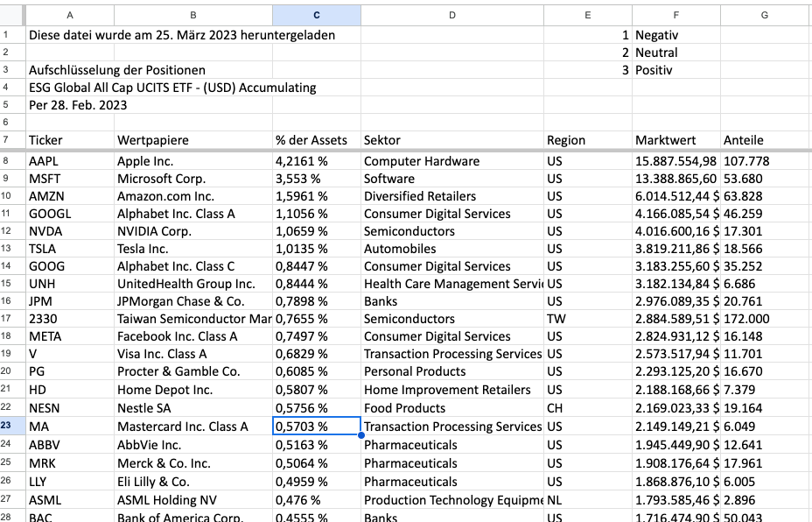This screenshot has height=522, width=812.
Task: Click the 'Computer Hardware' sector cell
Action: point(452,161)
